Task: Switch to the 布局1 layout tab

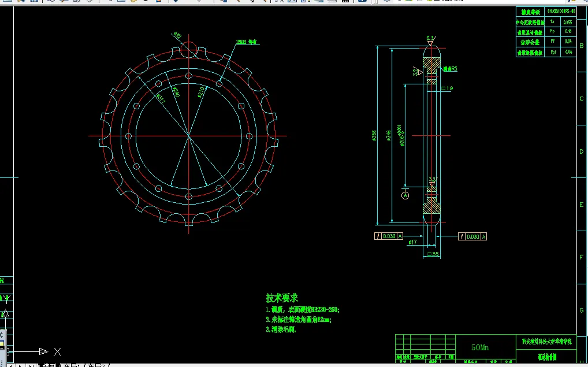Action: point(72,365)
